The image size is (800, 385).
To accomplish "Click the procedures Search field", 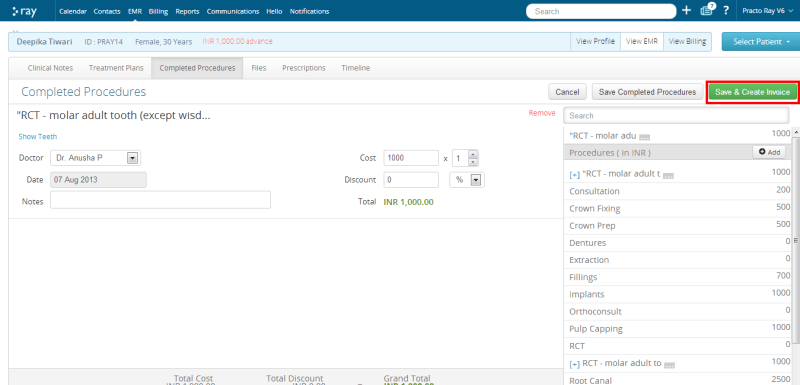I will coord(676,116).
